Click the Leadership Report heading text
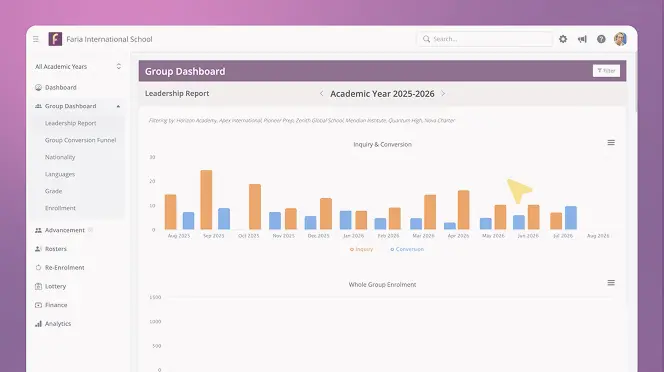Image resolution: width=664 pixels, height=372 pixels. pyautogui.click(x=177, y=93)
